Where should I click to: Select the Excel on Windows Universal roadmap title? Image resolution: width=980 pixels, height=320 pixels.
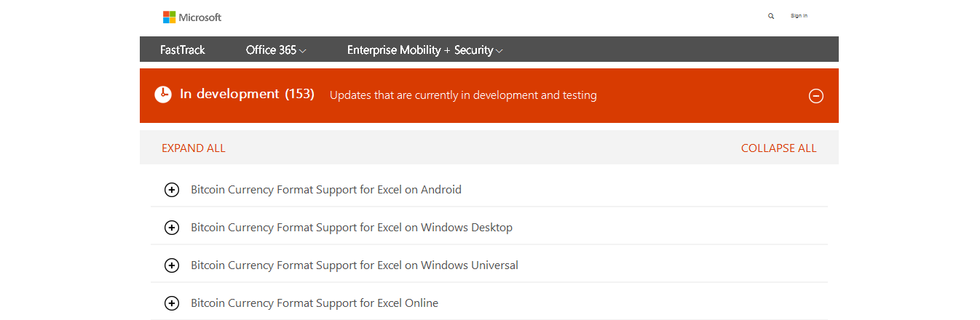[x=355, y=265]
